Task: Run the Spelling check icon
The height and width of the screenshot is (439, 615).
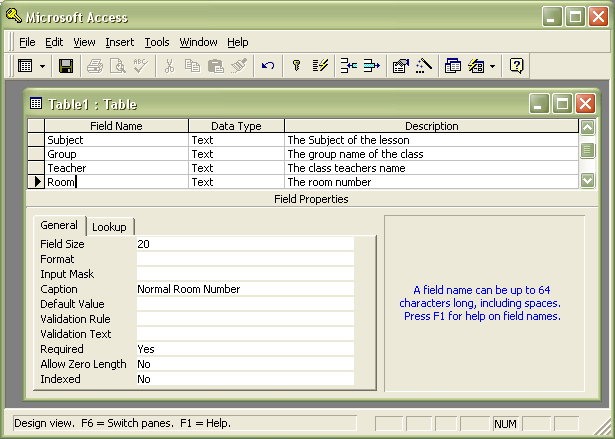Action: tap(140, 66)
